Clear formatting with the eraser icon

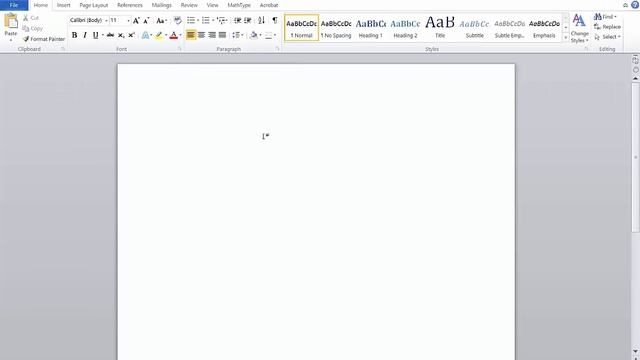coord(177,20)
